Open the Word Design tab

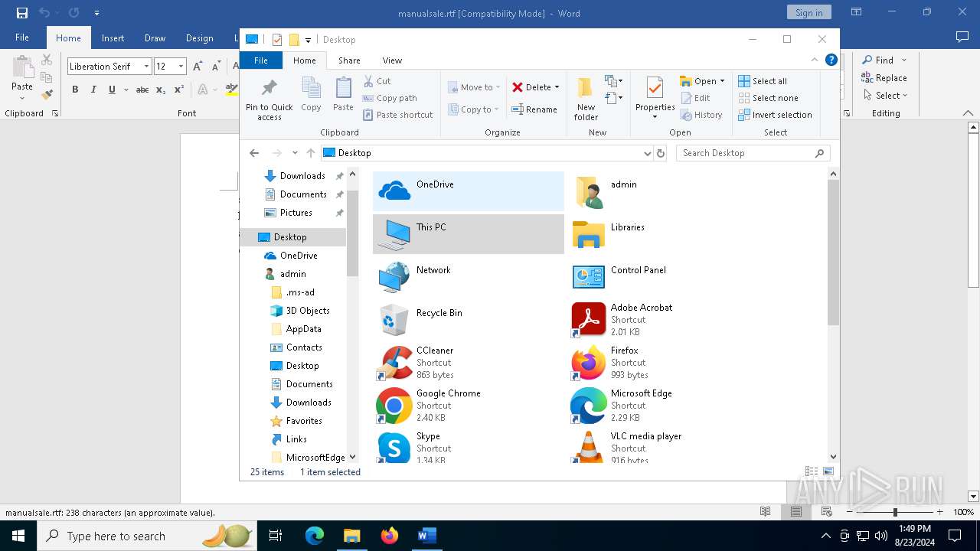(x=199, y=38)
